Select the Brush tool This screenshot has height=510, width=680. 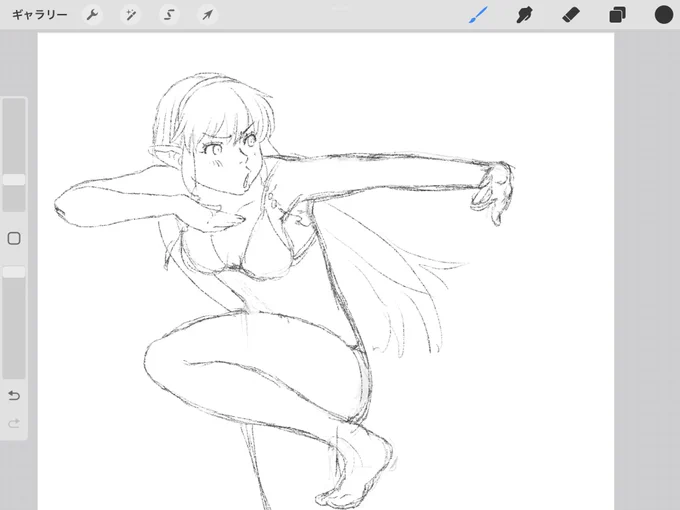(479, 15)
